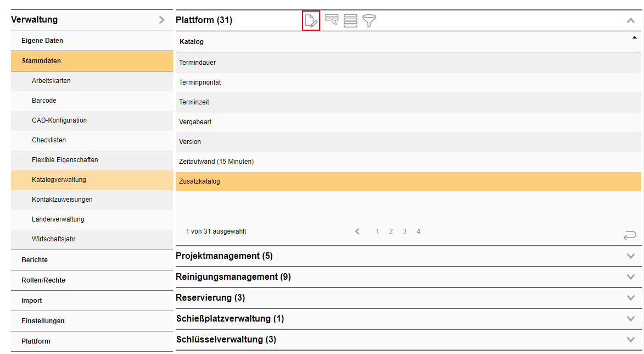This screenshot has width=644, height=354.
Task: Open the filter funnel icon
Action: tap(369, 21)
